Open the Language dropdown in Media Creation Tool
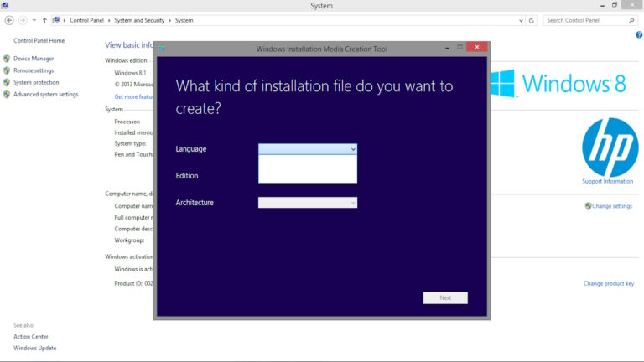644x362 pixels. (x=308, y=149)
